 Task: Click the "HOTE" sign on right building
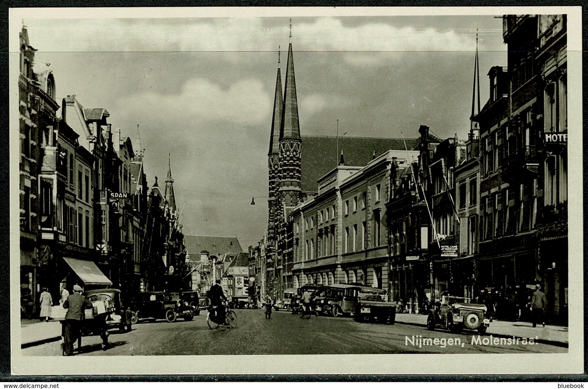[556, 137]
